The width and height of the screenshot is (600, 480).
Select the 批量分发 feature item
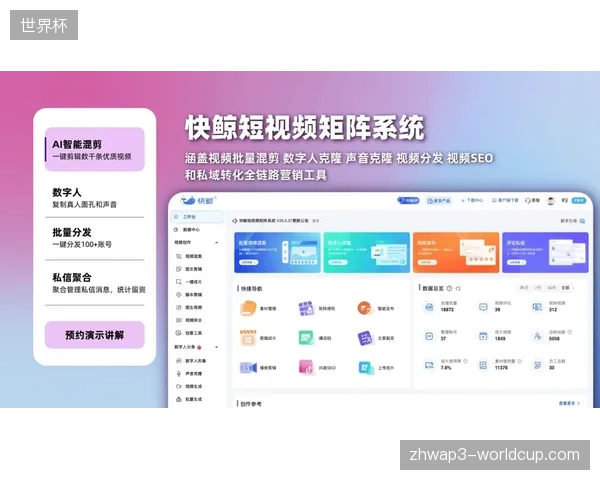click(95, 238)
